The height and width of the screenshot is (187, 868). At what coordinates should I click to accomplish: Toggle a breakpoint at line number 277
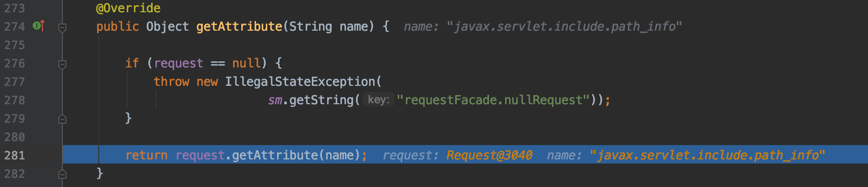click(x=14, y=82)
